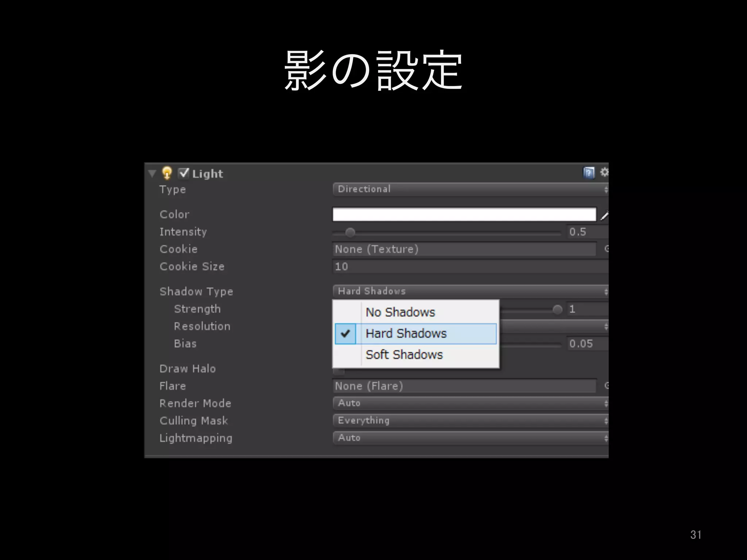
Task: Click the Intensity property label
Action: (x=183, y=232)
